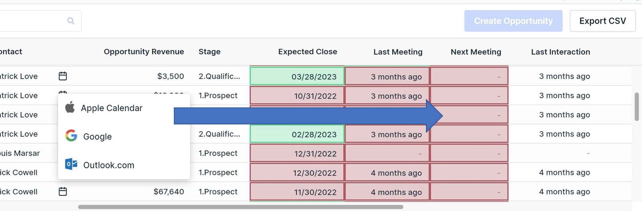Click the search magnifier icon
The image size is (644, 211).
[71, 21]
